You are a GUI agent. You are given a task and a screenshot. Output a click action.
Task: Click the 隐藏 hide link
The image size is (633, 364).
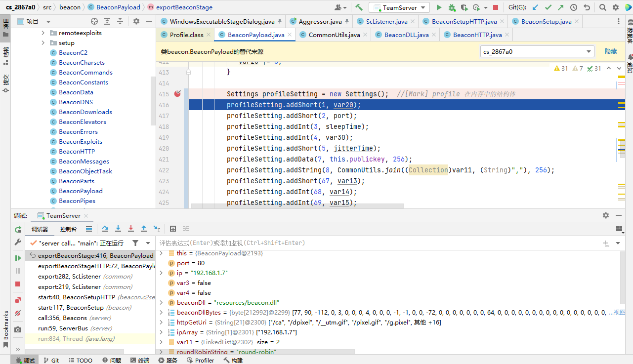(x=611, y=51)
